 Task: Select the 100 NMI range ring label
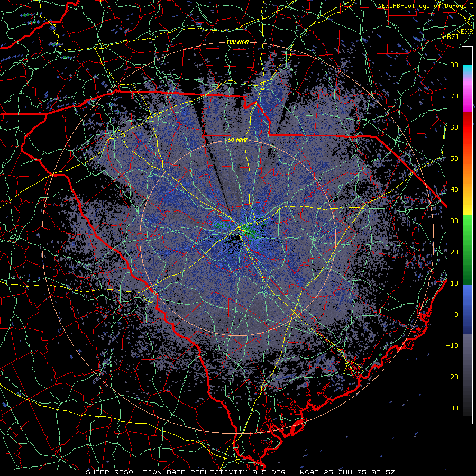point(237,42)
